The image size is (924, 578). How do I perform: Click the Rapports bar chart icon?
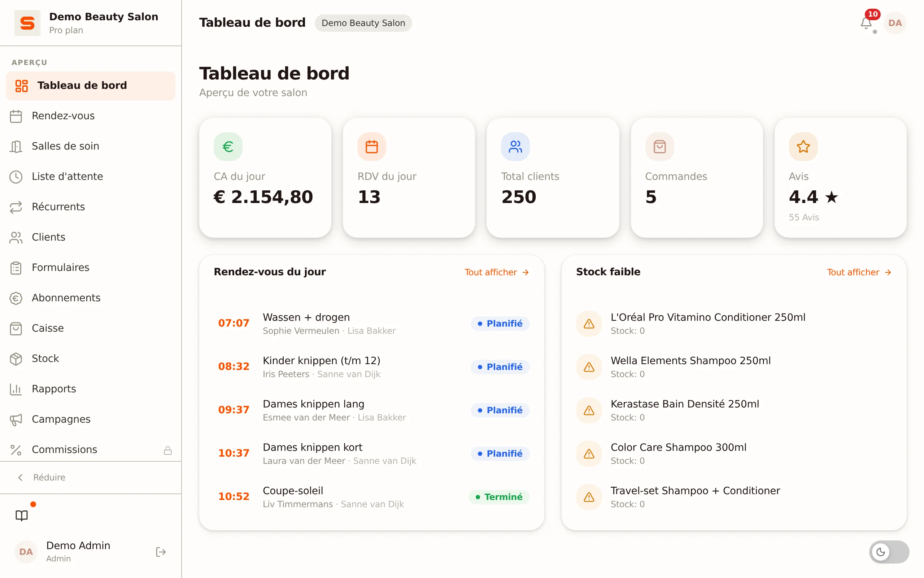(x=16, y=389)
